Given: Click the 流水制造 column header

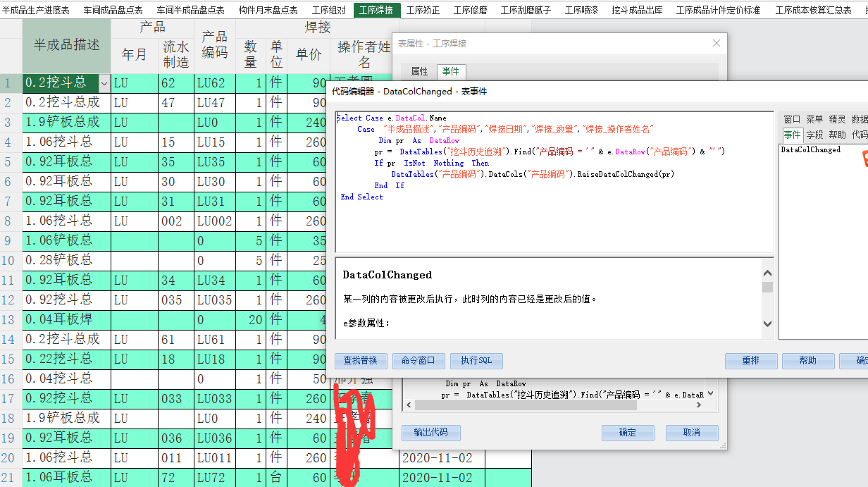Looking at the screenshot, I should point(176,54).
